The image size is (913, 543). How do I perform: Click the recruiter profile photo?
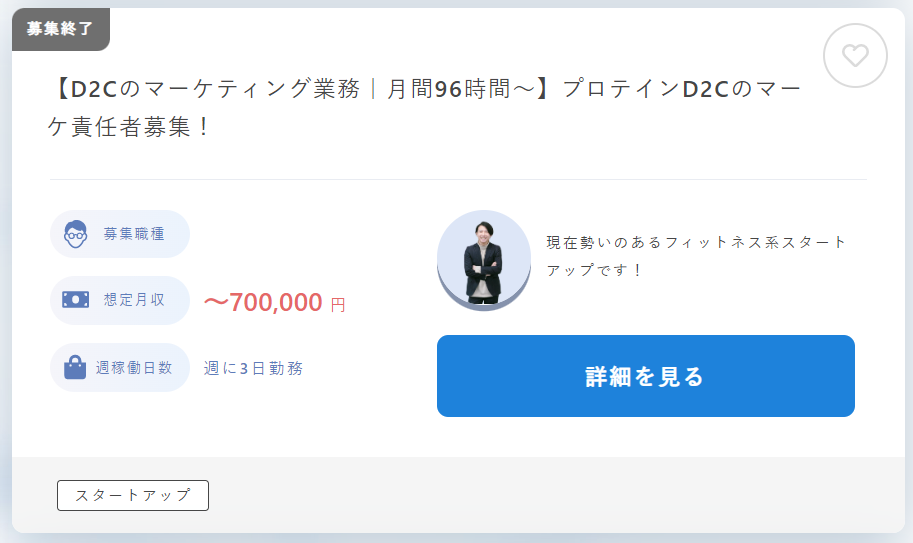click(x=484, y=260)
